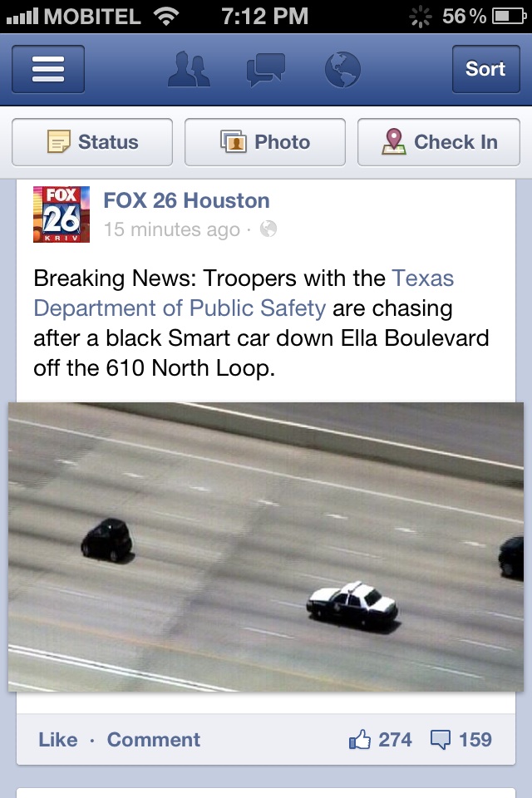Tap Comment on the post
Viewport: 532px width, 798px height.
pos(153,740)
